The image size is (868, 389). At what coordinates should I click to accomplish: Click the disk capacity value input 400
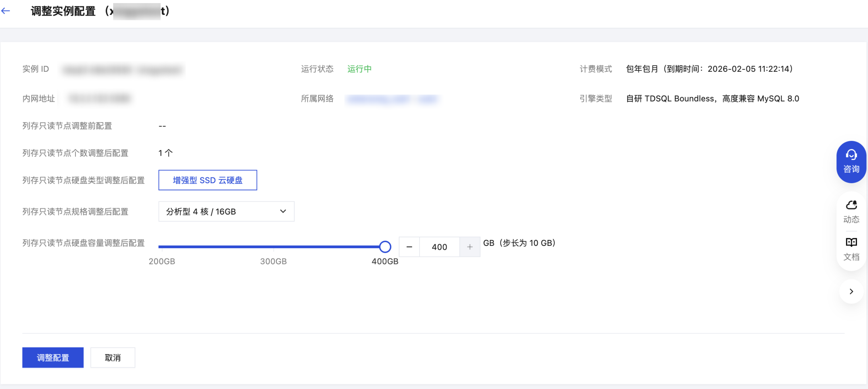click(439, 247)
